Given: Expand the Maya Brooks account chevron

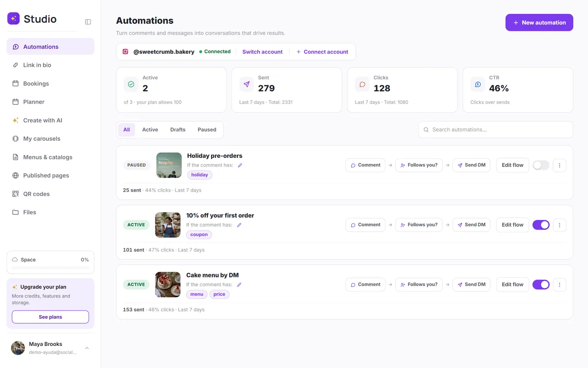Looking at the screenshot, I should tap(87, 348).
